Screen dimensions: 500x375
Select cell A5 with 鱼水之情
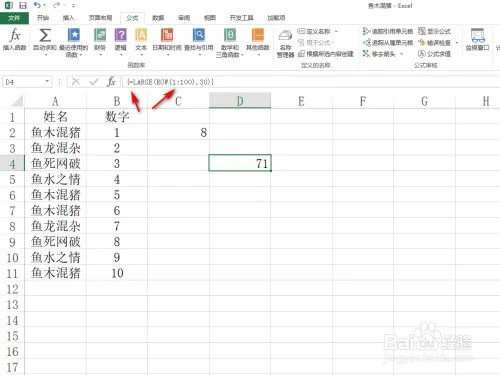click(55, 179)
